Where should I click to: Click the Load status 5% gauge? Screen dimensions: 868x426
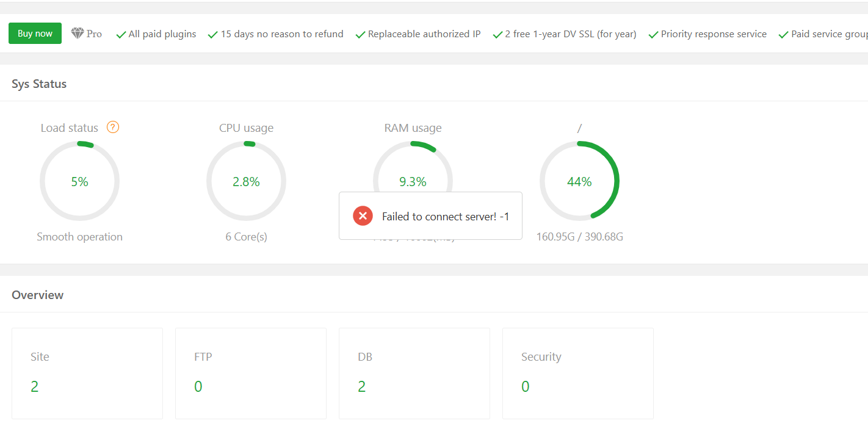click(79, 181)
